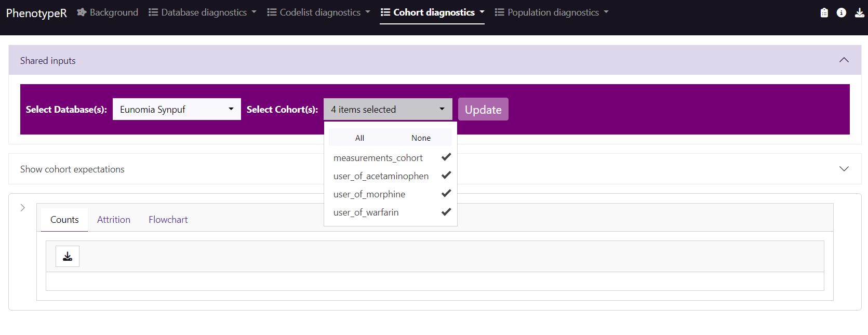This screenshot has height=335, width=868.
Task: Click the Database diagnostics list icon
Action: (153, 12)
